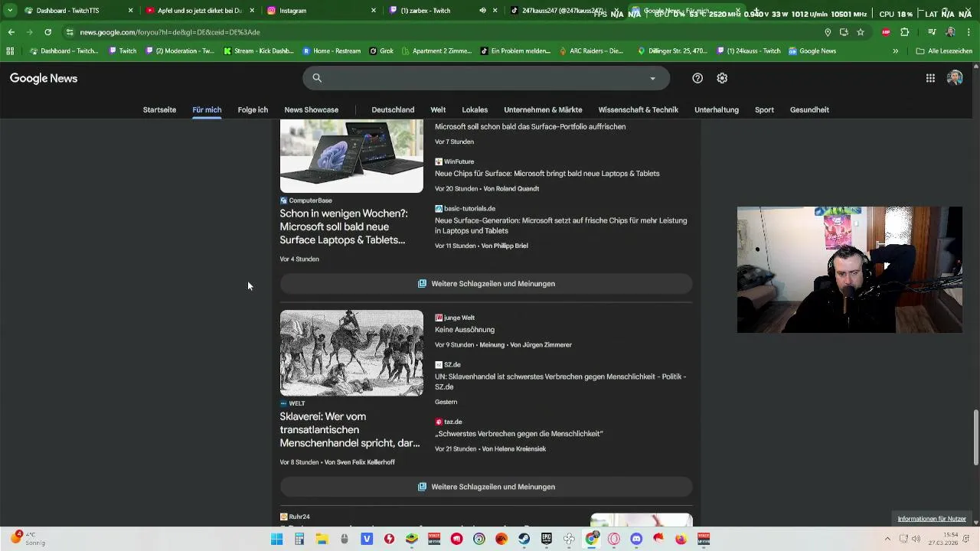Expand more headlines under the Sklaverei story

coord(486,487)
